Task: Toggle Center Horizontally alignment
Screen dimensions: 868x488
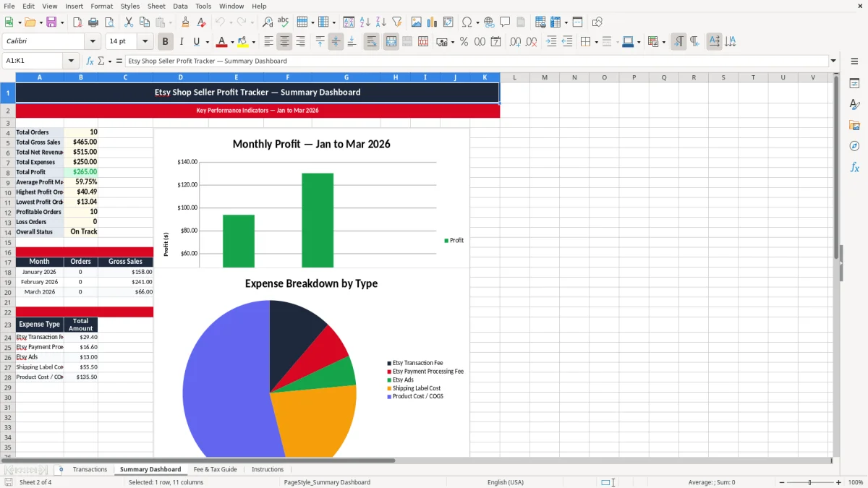Action: tap(284, 42)
